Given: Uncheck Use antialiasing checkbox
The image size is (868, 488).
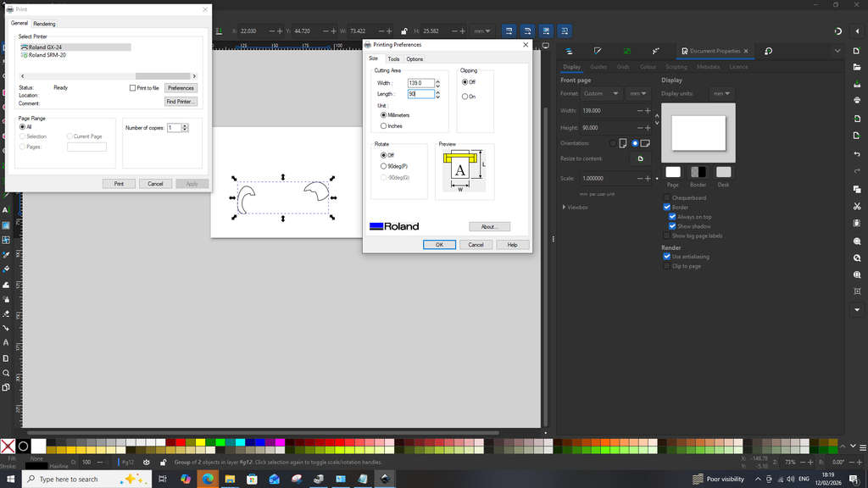Looking at the screenshot, I should coord(667,257).
